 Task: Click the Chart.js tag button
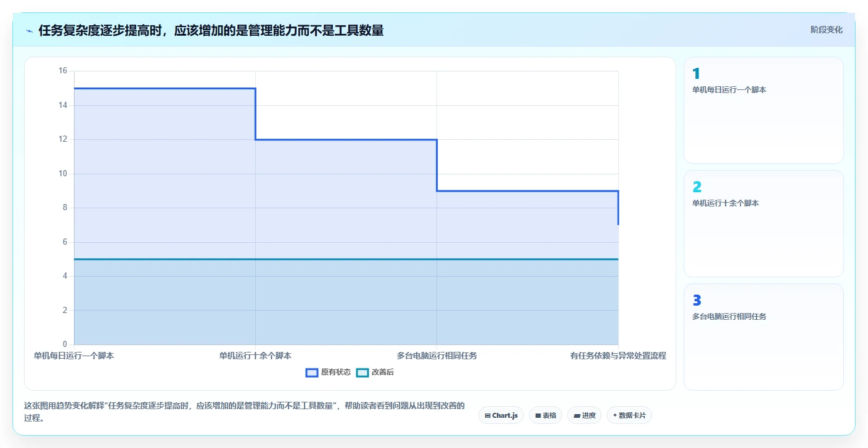pos(501,415)
